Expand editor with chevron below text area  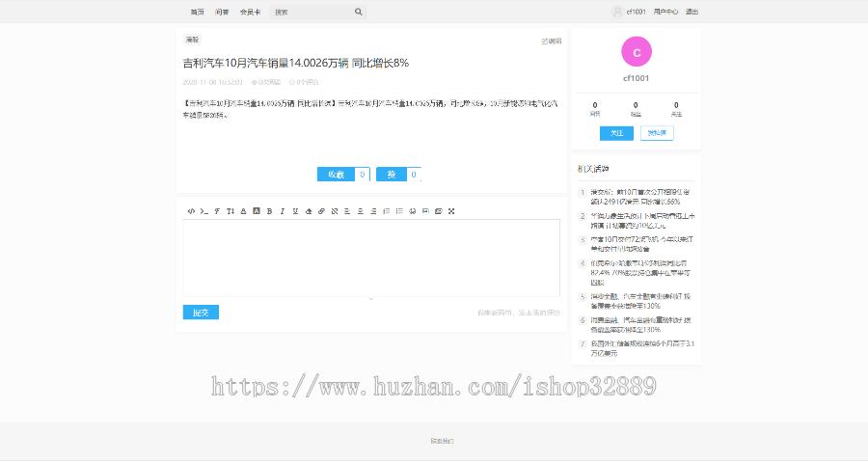tap(371, 299)
